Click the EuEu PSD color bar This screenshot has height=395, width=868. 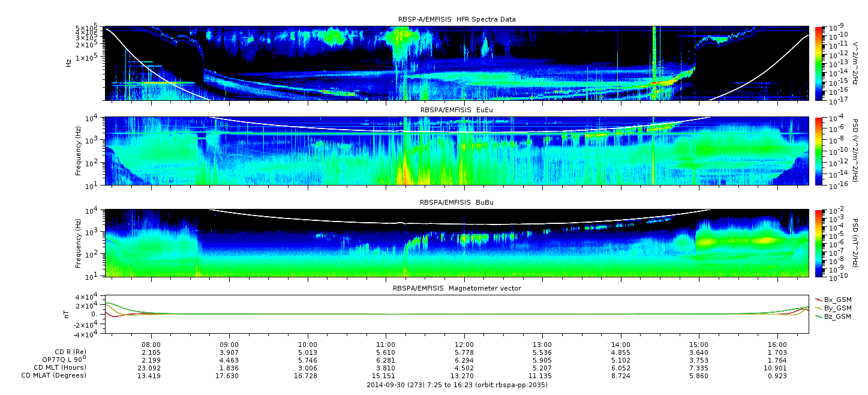[x=818, y=151]
